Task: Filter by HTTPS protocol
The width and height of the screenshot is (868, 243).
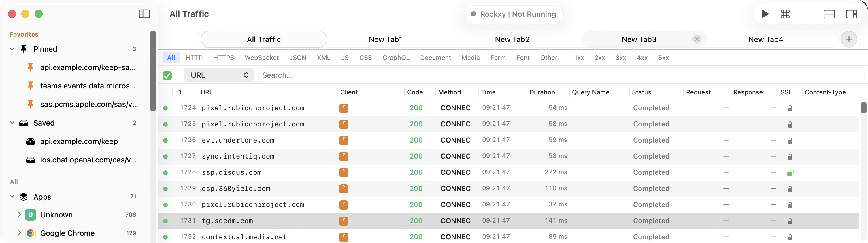Action: point(223,58)
